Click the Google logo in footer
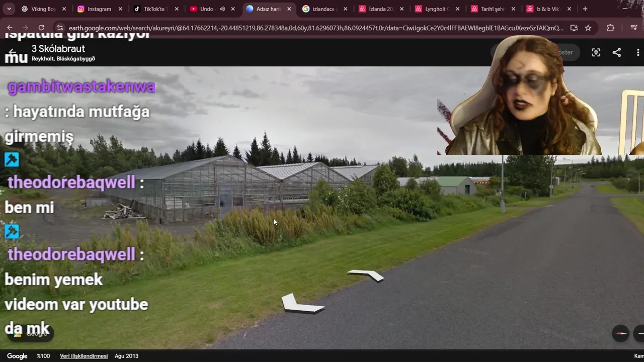 point(17,356)
